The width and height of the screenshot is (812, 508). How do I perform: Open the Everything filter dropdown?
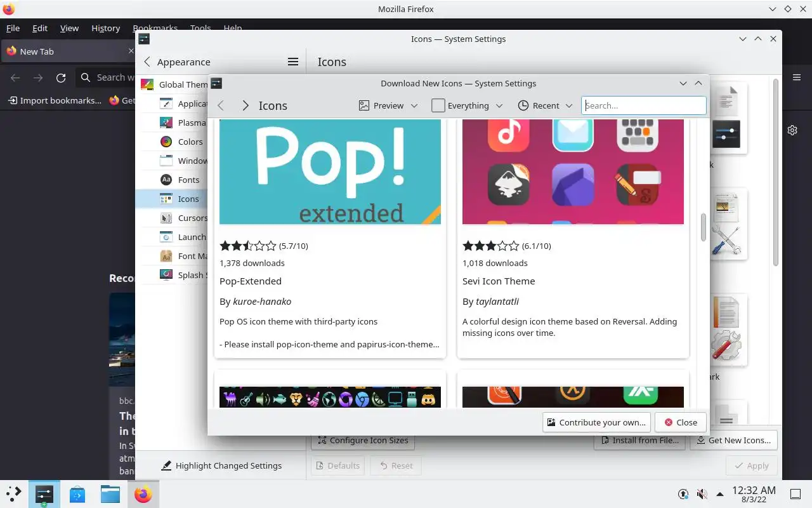[x=468, y=105]
